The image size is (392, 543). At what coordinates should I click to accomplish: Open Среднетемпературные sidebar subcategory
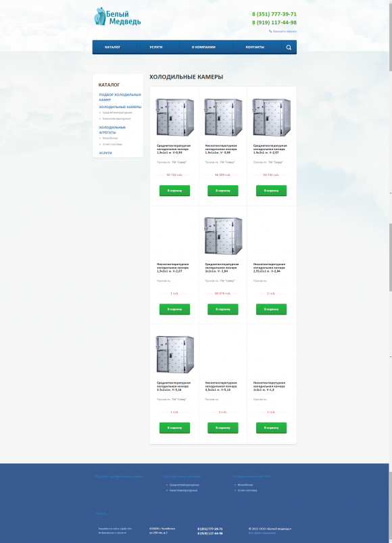118,112
